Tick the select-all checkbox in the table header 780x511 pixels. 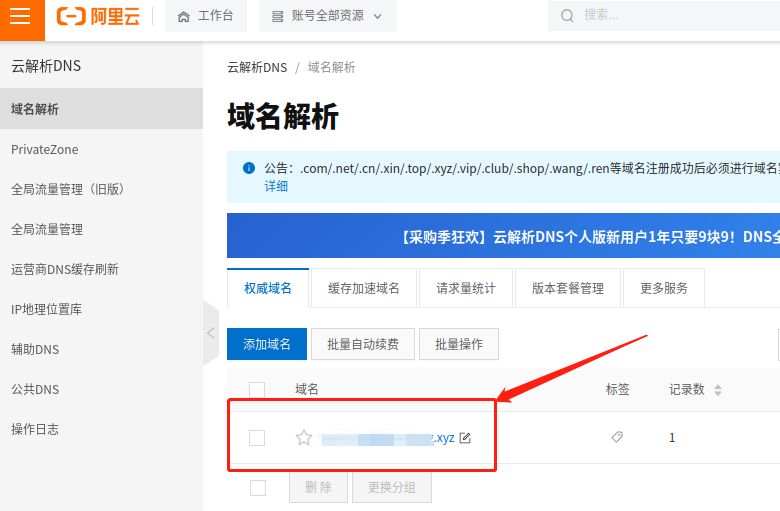[x=257, y=390]
